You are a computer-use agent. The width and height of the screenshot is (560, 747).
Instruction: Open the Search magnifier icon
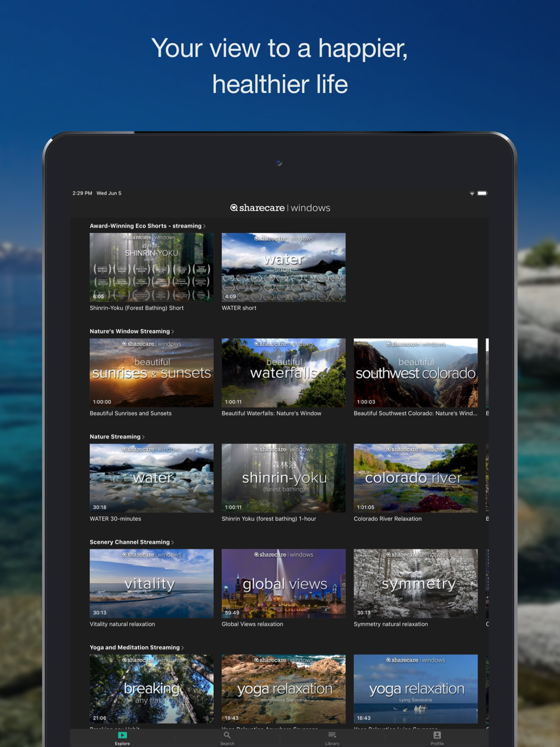pyautogui.click(x=227, y=735)
